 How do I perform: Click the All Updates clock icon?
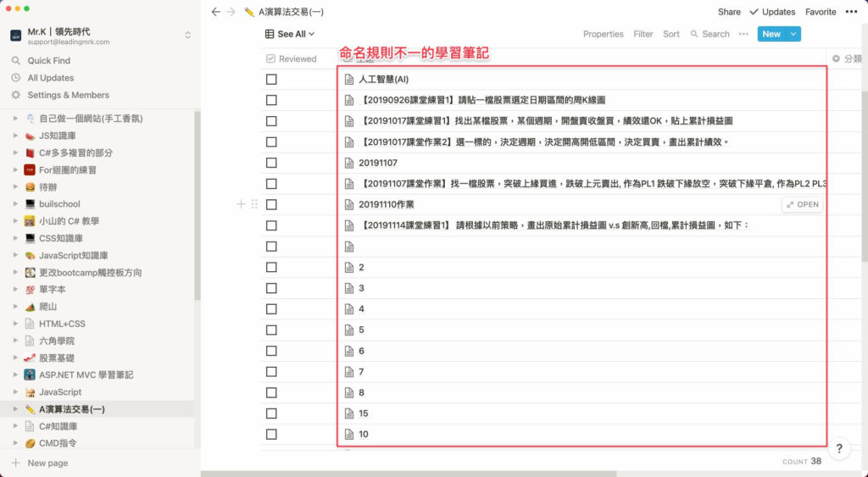pos(16,77)
